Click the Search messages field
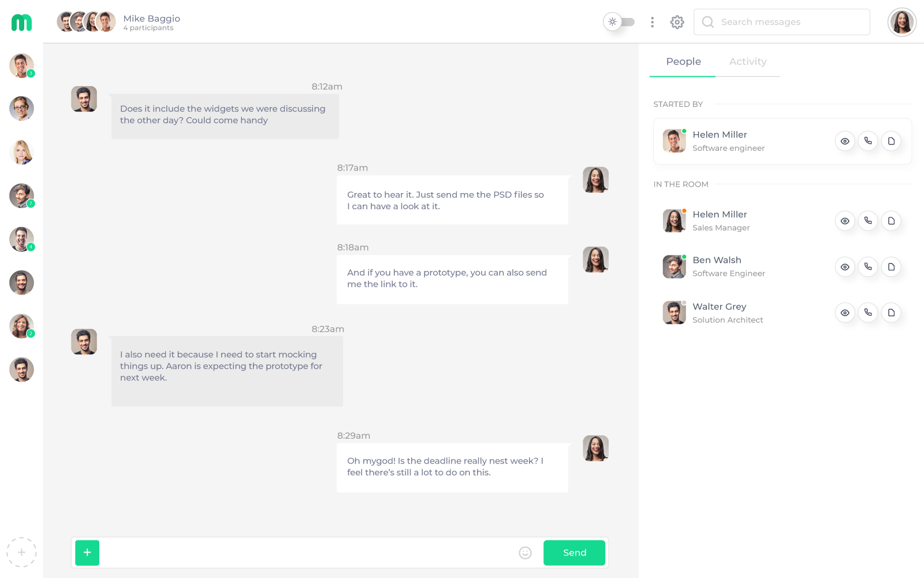Screen dimensions: 924x578 point(781,21)
